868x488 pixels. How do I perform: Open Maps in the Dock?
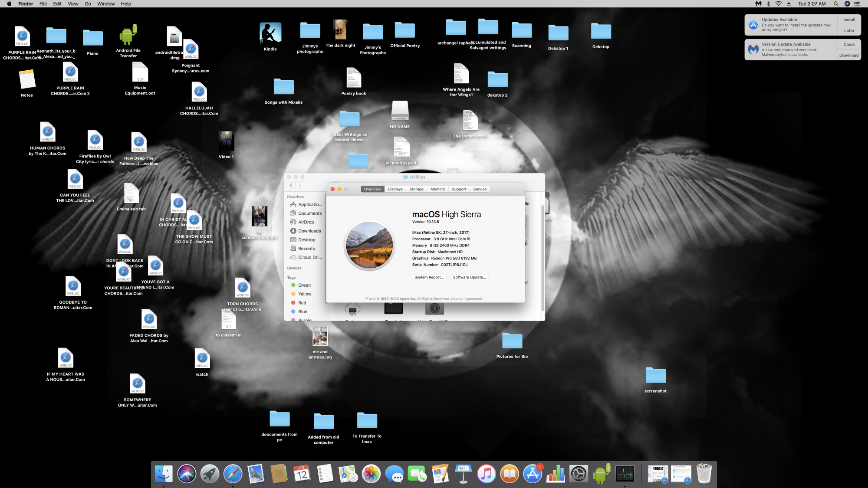348,474
